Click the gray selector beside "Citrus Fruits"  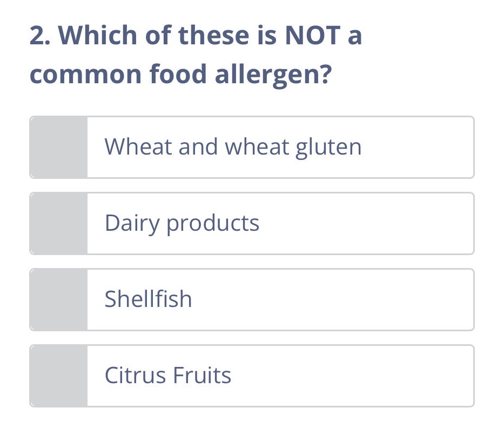pos(58,376)
